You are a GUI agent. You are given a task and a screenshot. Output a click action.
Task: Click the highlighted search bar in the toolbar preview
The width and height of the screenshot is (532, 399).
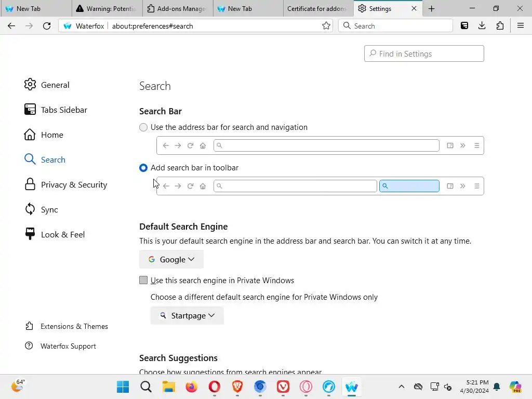pyautogui.click(x=409, y=186)
